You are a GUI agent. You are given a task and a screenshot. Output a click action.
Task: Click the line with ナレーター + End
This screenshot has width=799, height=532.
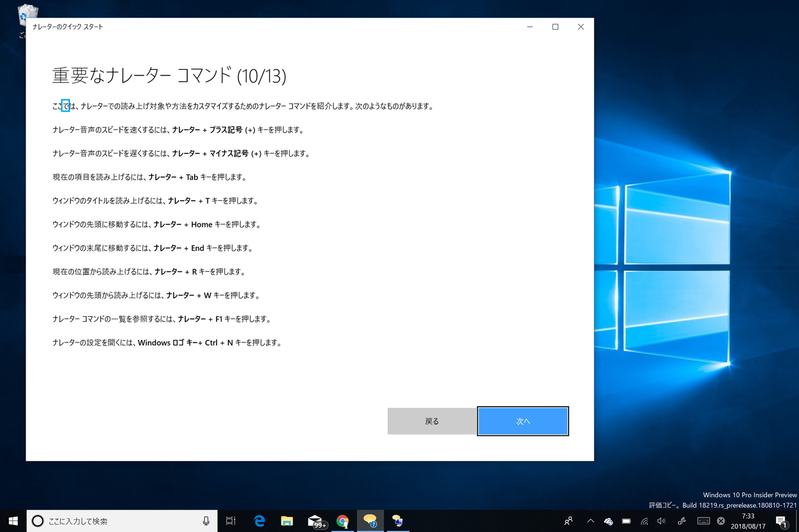[152, 248]
